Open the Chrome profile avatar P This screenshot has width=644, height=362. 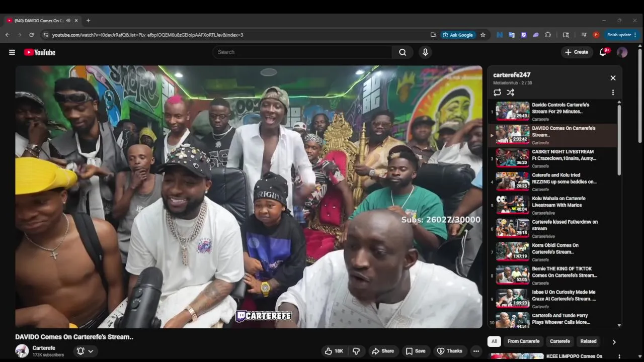596,35
